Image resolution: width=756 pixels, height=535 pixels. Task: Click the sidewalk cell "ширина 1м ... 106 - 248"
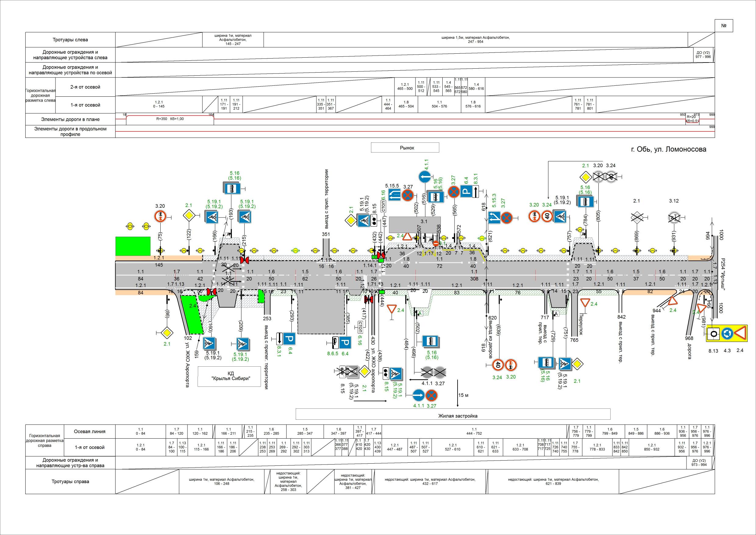point(222,481)
